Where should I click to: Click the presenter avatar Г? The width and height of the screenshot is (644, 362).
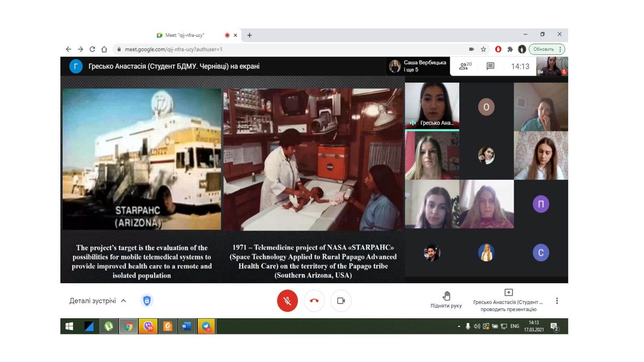76,66
